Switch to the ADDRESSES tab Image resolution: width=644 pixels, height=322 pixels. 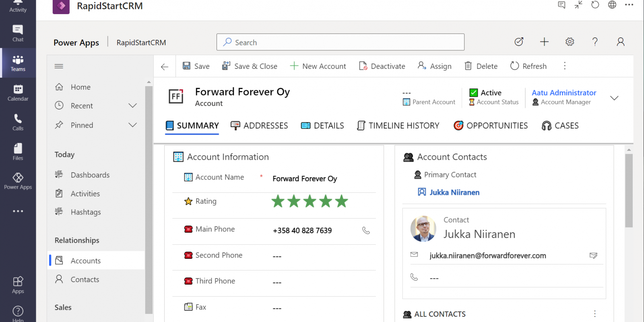pos(259,126)
